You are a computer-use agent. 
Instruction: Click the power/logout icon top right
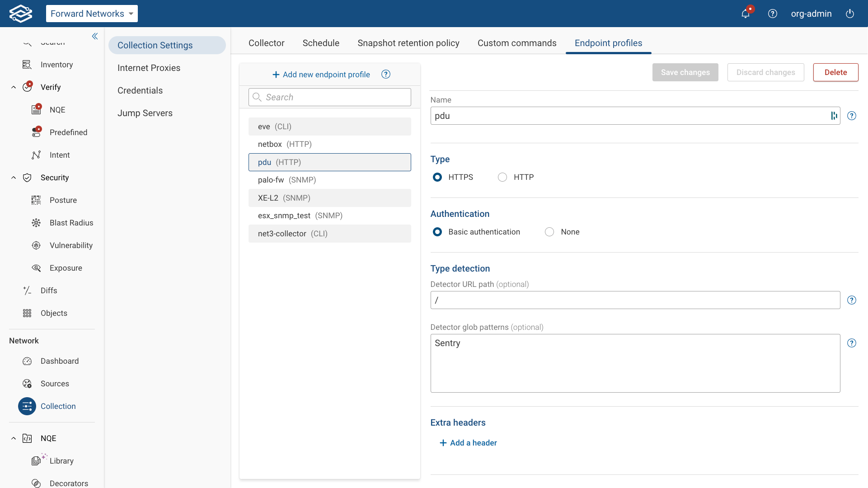(x=850, y=14)
